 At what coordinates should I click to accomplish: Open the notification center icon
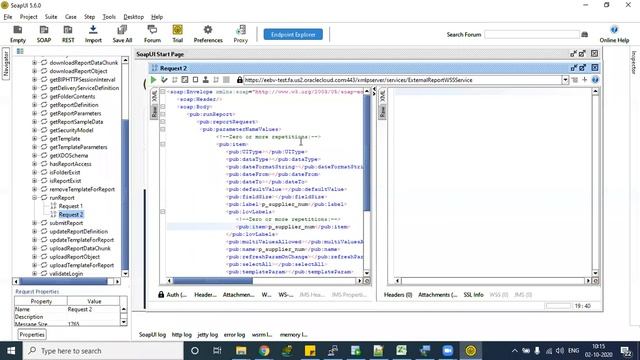[626, 351]
